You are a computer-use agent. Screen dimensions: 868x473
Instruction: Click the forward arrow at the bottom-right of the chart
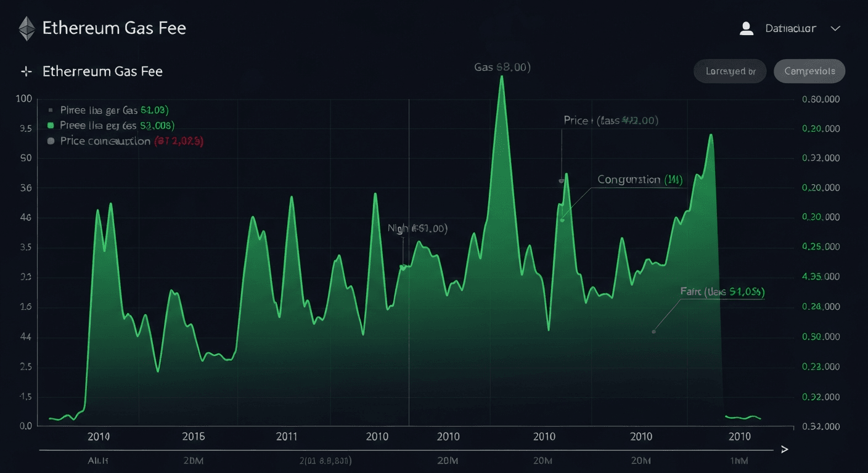(784, 450)
